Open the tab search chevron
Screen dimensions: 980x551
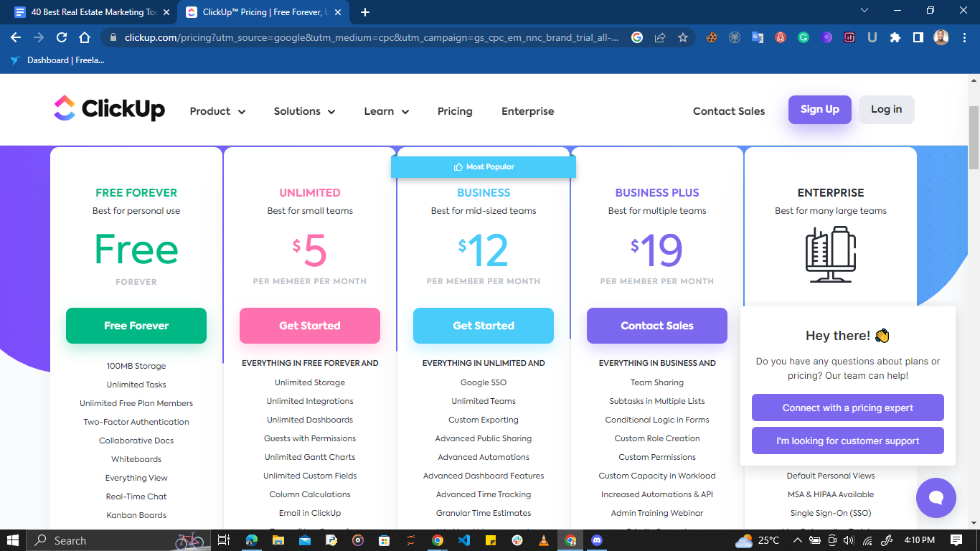pos(864,11)
